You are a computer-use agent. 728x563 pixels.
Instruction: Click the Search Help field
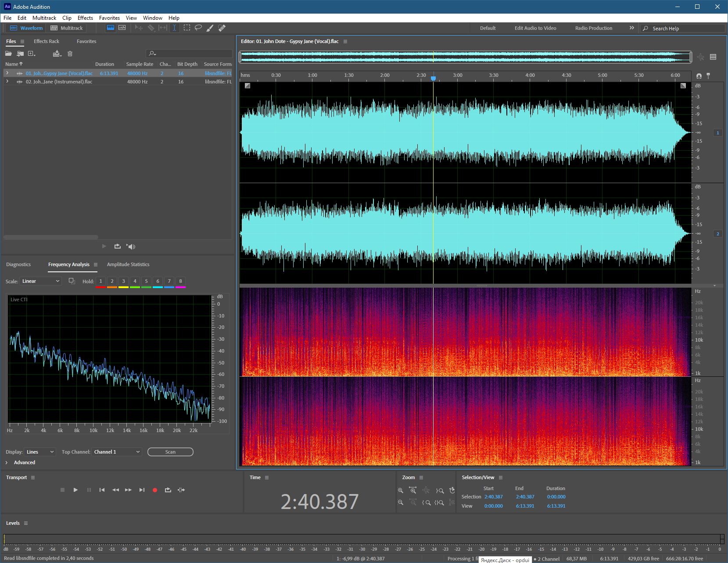pos(682,28)
